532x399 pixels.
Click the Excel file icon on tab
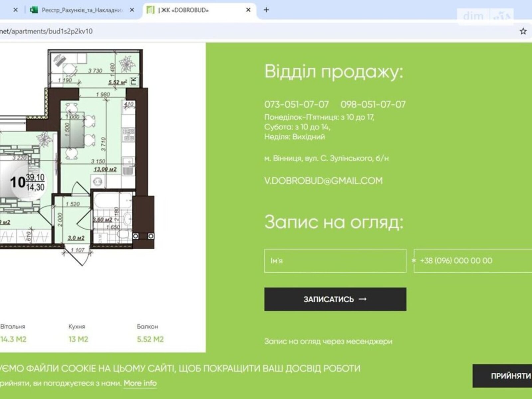click(34, 10)
